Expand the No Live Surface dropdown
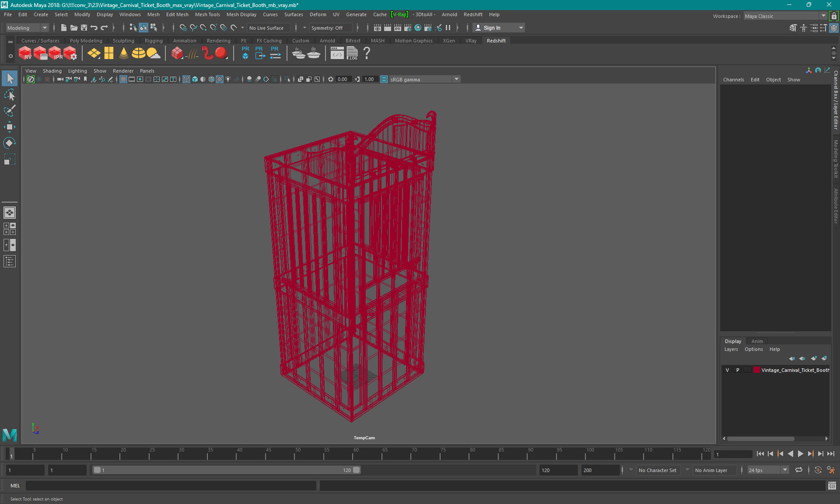 pyautogui.click(x=304, y=28)
